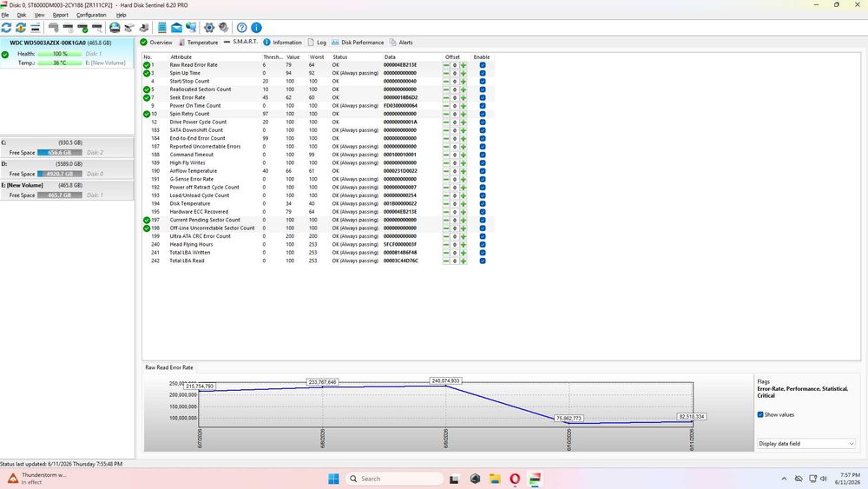Click the Refresh disk status toolbar icon

point(7,27)
